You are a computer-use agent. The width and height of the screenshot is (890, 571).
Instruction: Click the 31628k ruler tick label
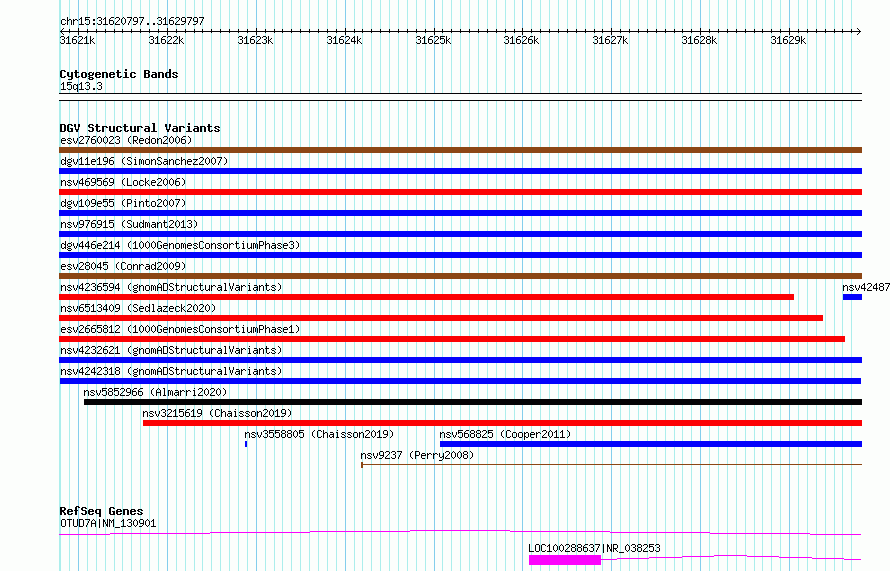tap(699, 41)
